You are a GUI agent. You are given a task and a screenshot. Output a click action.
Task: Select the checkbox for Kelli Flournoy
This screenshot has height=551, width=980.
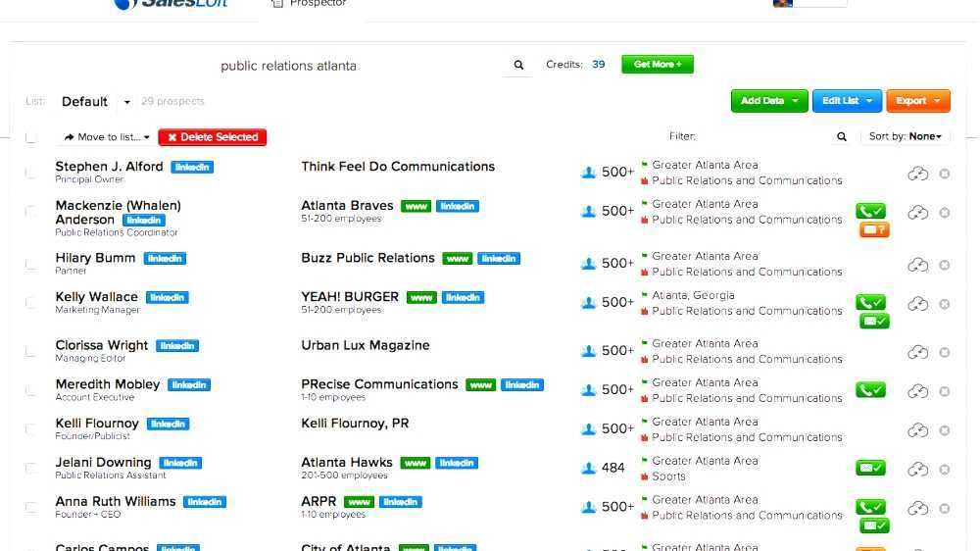(x=30, y=429)
